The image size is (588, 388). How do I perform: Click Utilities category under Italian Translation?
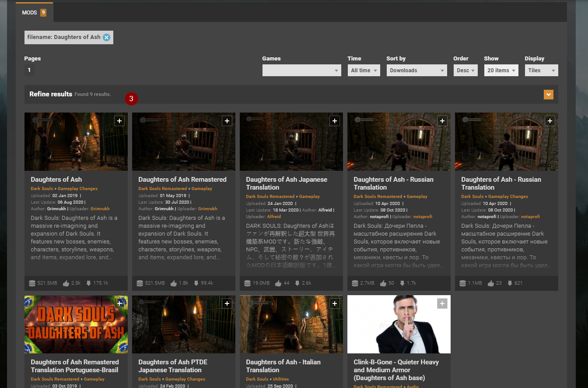[x=281, y=379]
